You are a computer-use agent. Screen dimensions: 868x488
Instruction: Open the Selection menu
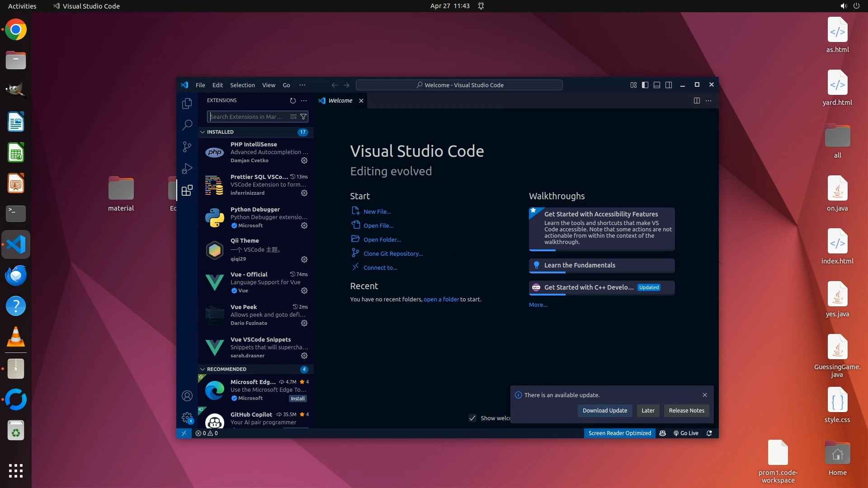(242, 85)
